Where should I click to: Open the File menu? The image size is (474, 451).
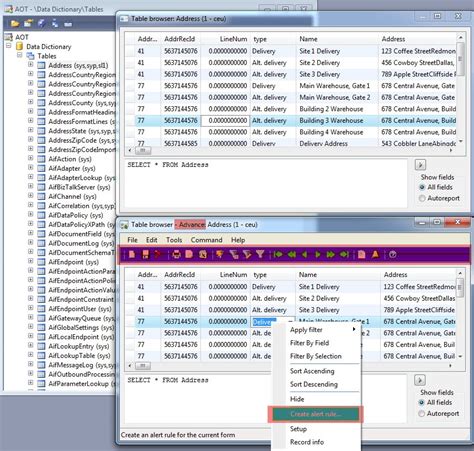point(132,240)
